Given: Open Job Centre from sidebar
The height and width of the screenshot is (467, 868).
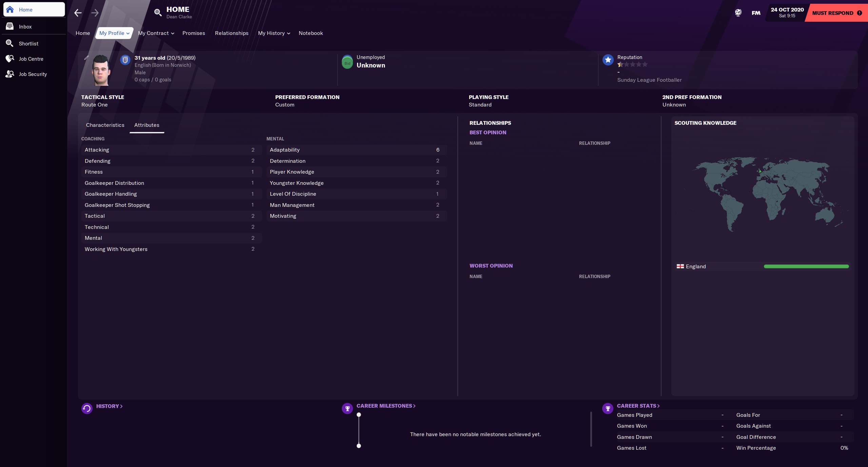Looking at the screenshot, I should (x=31, y=59).
